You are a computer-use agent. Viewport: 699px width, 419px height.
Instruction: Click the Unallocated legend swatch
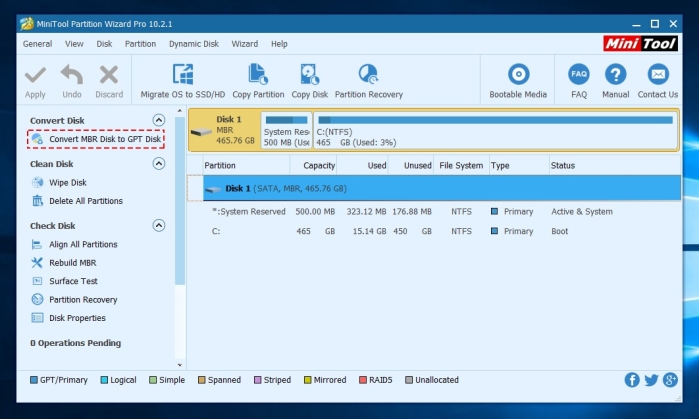coord(409,380)
